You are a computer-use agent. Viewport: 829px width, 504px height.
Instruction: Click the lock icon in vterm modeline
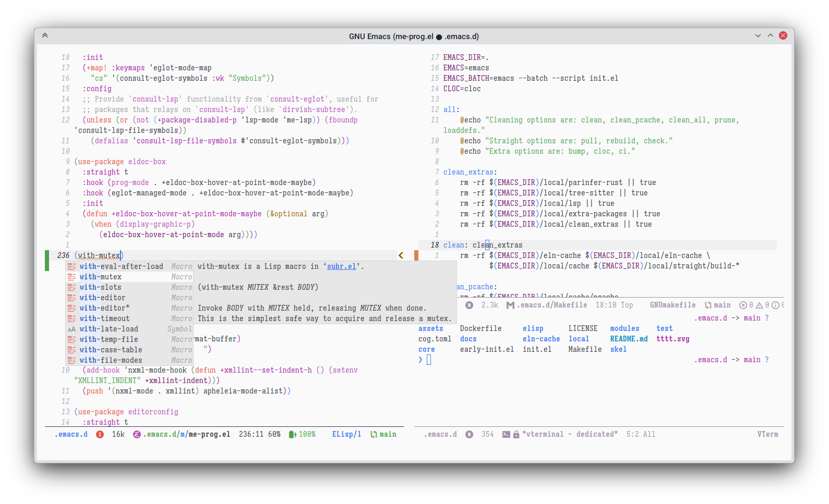click(516, 434)
